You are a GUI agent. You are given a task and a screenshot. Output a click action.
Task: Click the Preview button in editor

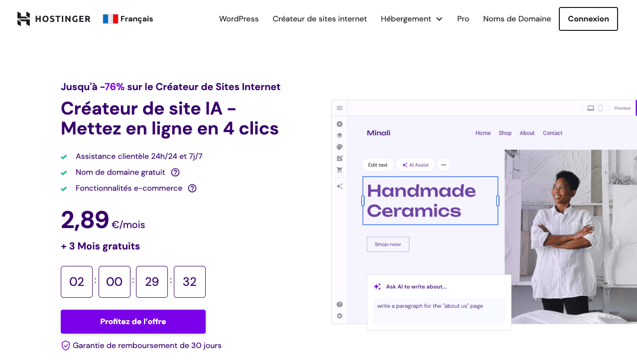(x=623, y=108)
